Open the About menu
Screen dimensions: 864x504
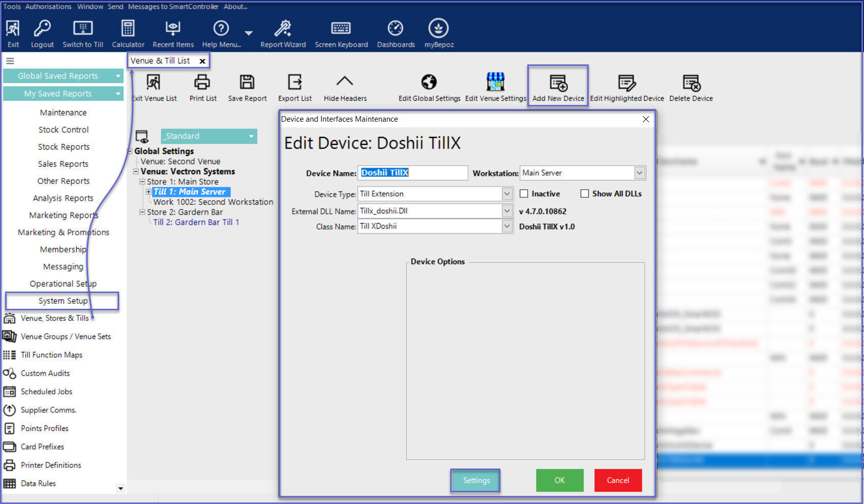coord(235,7)
